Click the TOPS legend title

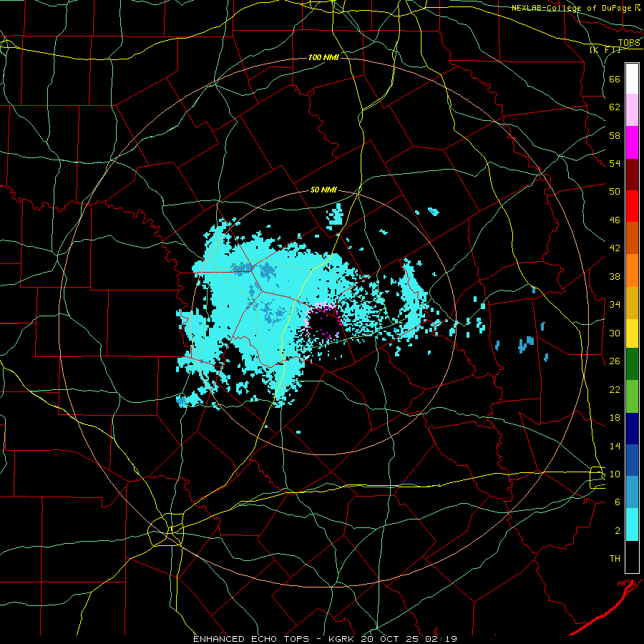tap(629, 43)
